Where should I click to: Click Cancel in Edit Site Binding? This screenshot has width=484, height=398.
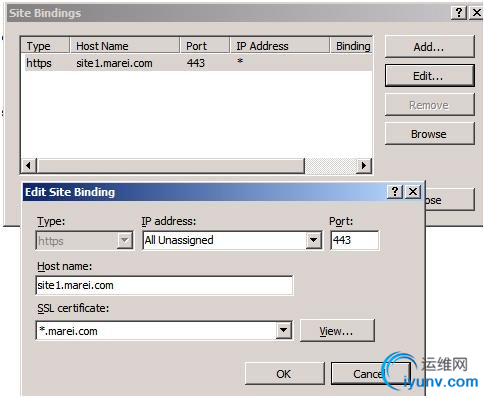pos(371,374)
